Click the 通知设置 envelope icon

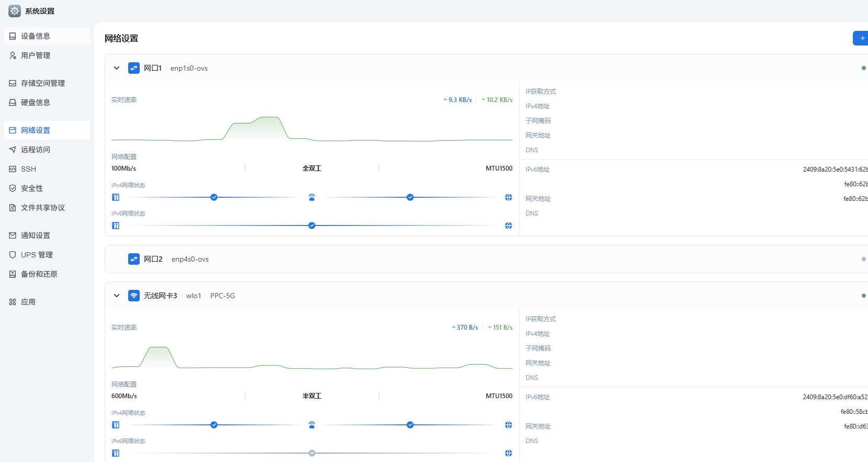[x=13, y=235]
